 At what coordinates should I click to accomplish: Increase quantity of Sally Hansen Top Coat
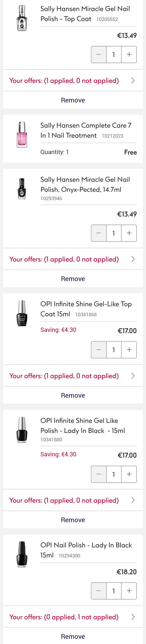coord(129,55)
